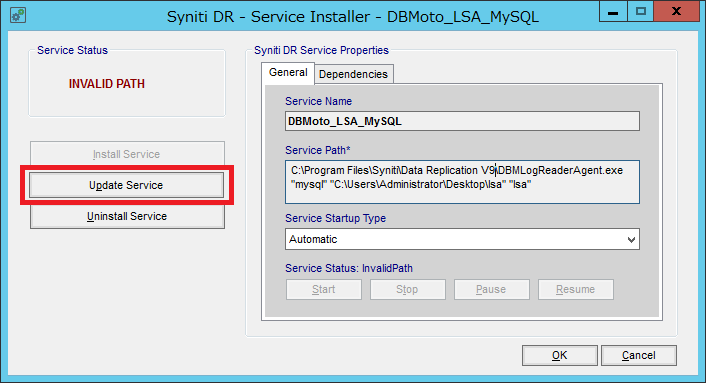Image resolution: width=706 pixels, height=383 pixels.
Task: Click the Resume service button
Action: pos(575,289)
